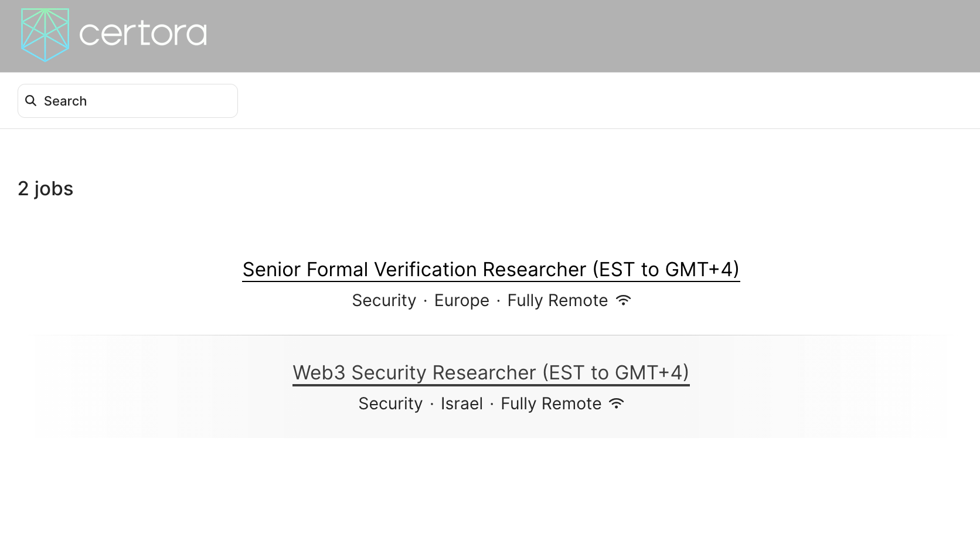The height and width of the screenshot is (543, 980).
Task: Click the remote wifi icon beside Europe listing
Action: (x=623, y=300)
